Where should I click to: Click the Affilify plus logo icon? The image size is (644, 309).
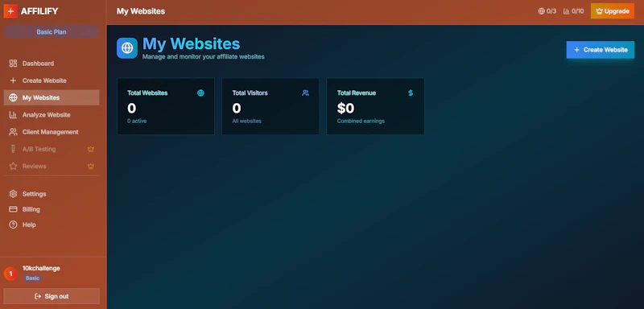10,11
